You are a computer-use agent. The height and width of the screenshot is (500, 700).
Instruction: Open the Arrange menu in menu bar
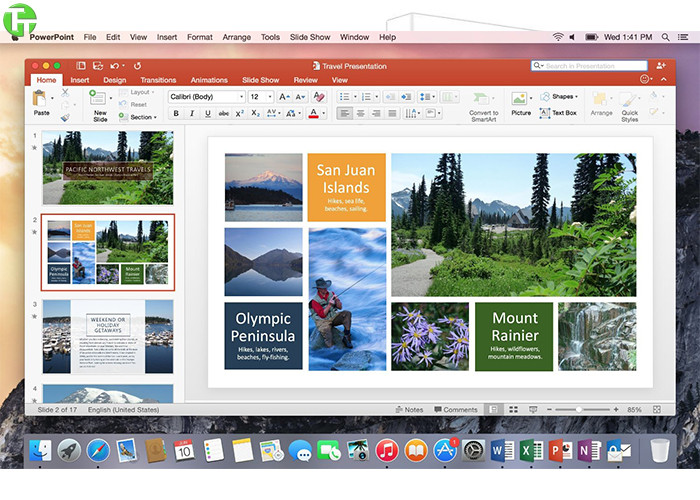tap(236, 37)
